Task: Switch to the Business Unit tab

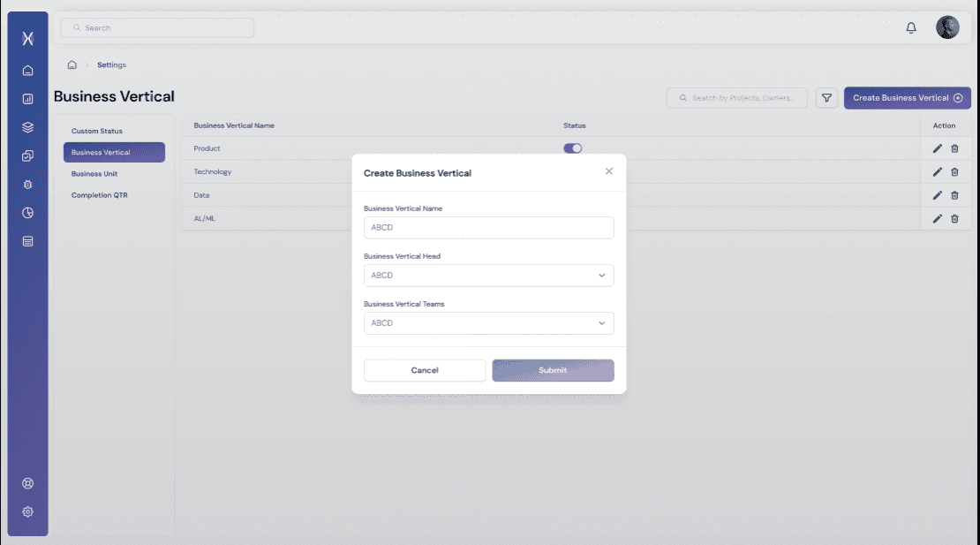Action: tap(96, 173)
